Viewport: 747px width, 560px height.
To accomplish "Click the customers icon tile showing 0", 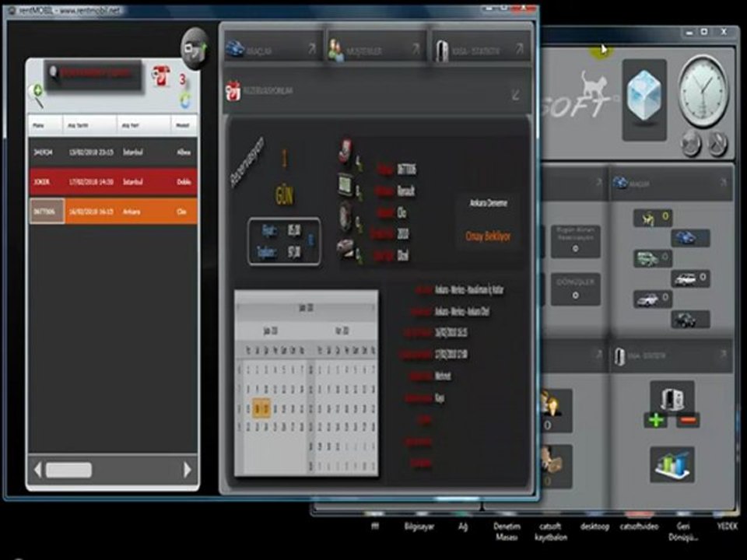I will click(556, 411).
